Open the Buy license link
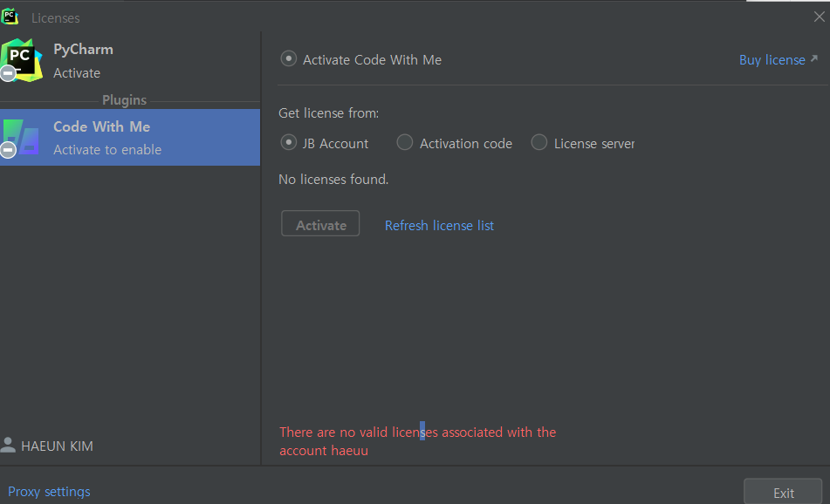 pyautogui.click(x=772, y=60)
